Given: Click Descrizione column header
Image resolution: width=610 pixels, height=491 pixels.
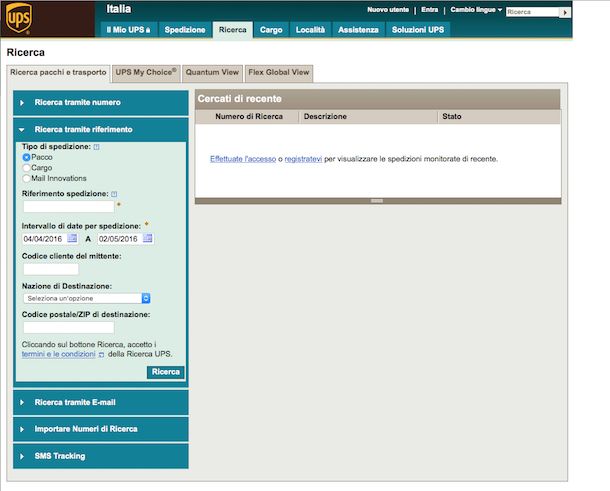Looking at the screenshot, I should [325, 117].
